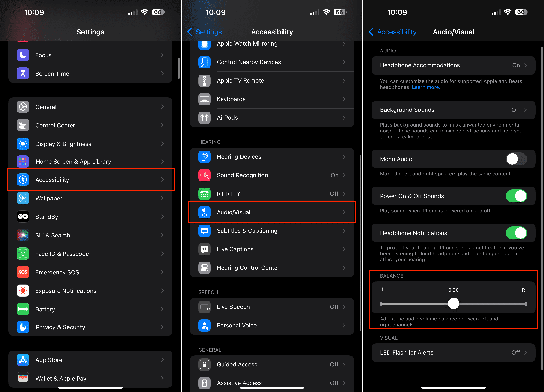Tap the battery indicator in Audio/Visual screen

[x=521, y=12]
